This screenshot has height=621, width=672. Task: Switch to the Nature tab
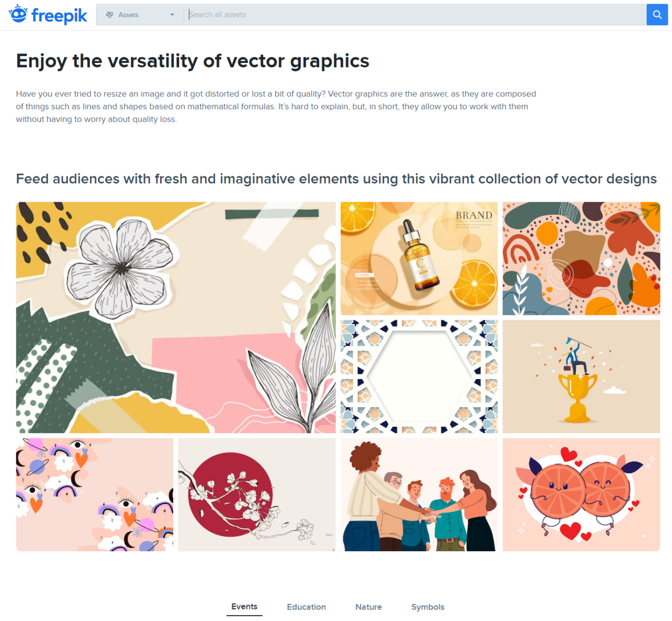[x=368, y=607]
